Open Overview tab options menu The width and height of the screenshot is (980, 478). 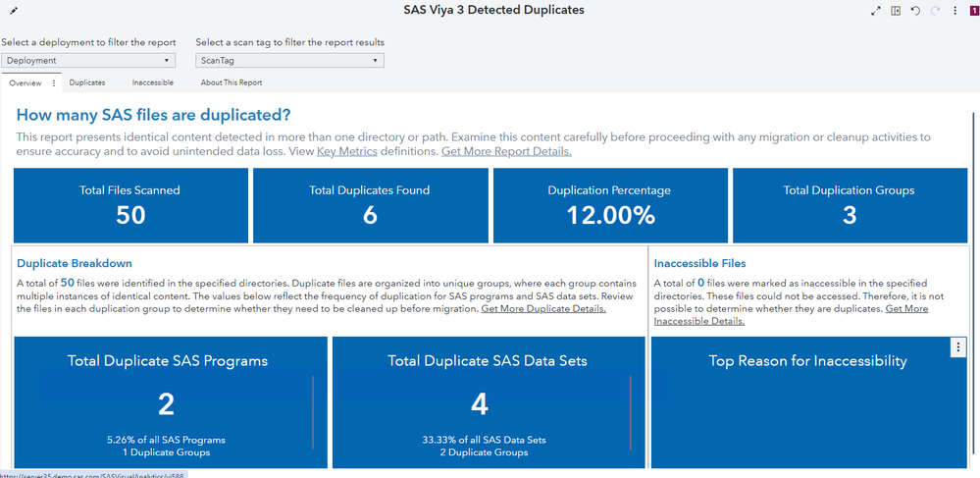click(x=54, y=82)
